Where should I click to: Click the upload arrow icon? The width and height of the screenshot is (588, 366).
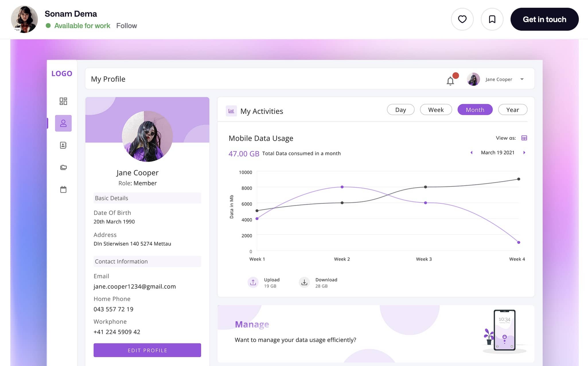(x=253, y=283)
